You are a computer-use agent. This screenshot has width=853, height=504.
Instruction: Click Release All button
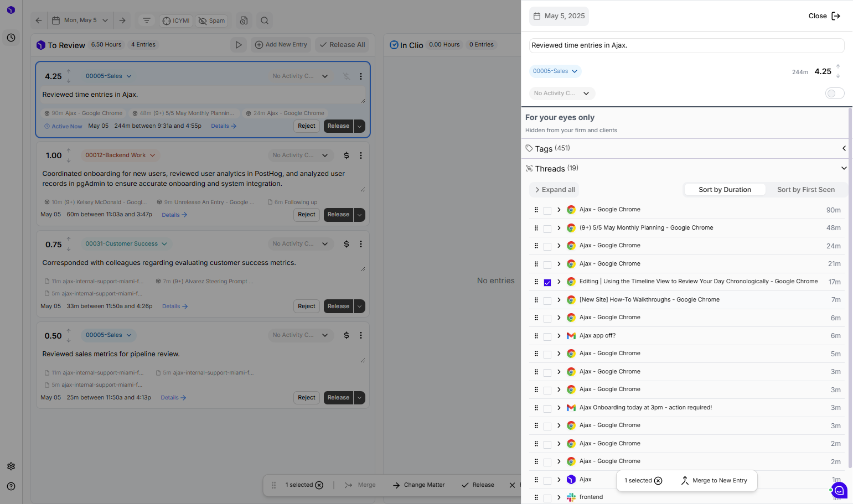point(342,45)
